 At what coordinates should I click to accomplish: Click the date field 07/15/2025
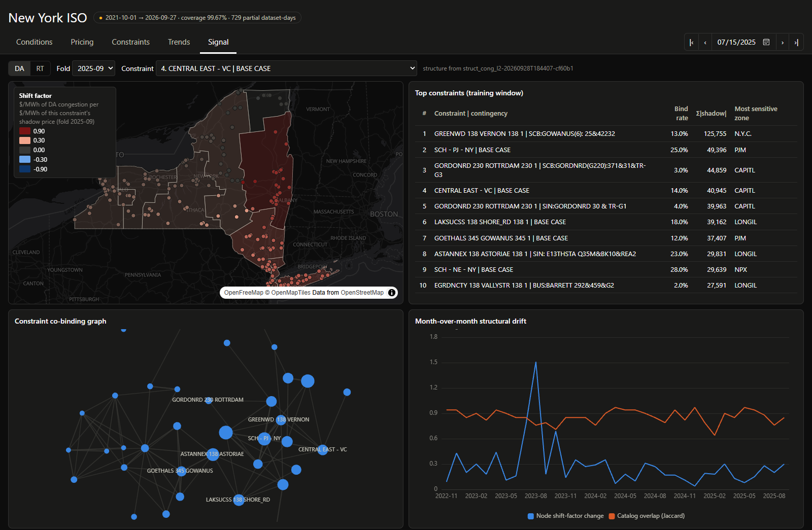[x=737, y=43]
